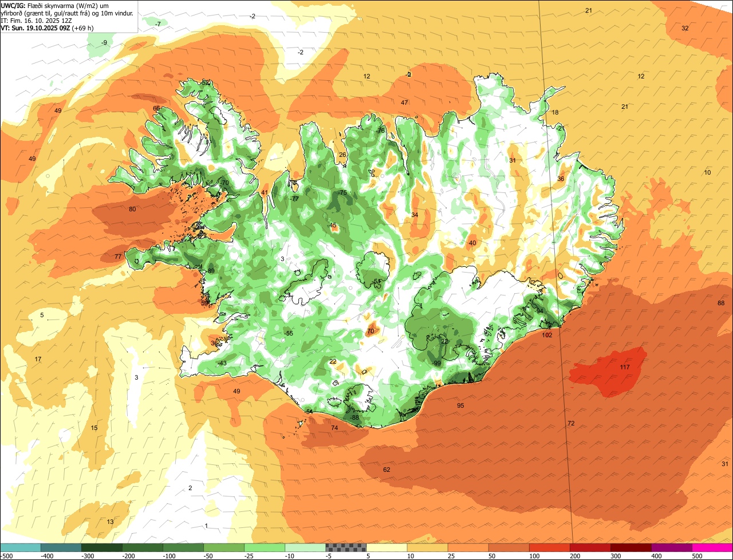Pick the darkest green legend swatch between -300 and -200
This screenshot has width=733, height=560.
pos(101,547)
